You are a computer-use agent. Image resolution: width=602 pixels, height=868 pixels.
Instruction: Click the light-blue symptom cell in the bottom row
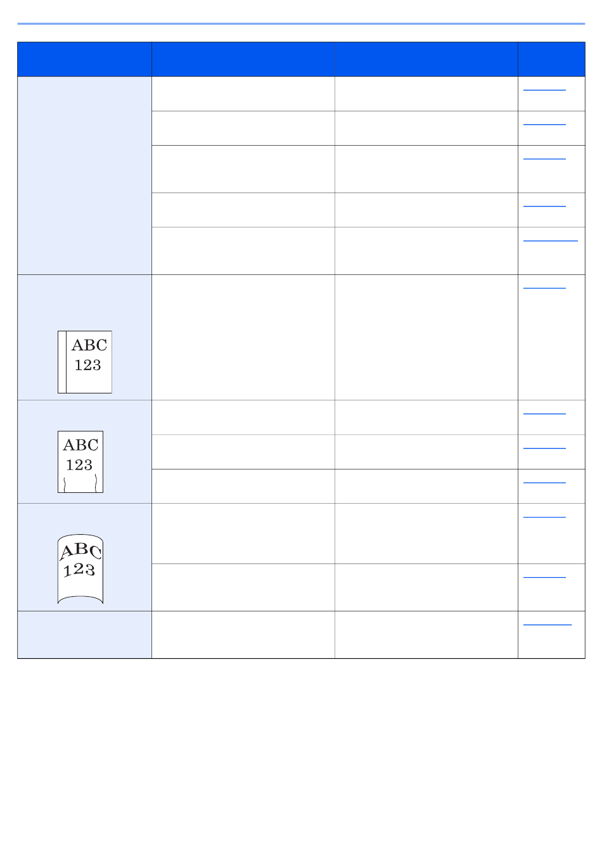[x=84, y=635]
